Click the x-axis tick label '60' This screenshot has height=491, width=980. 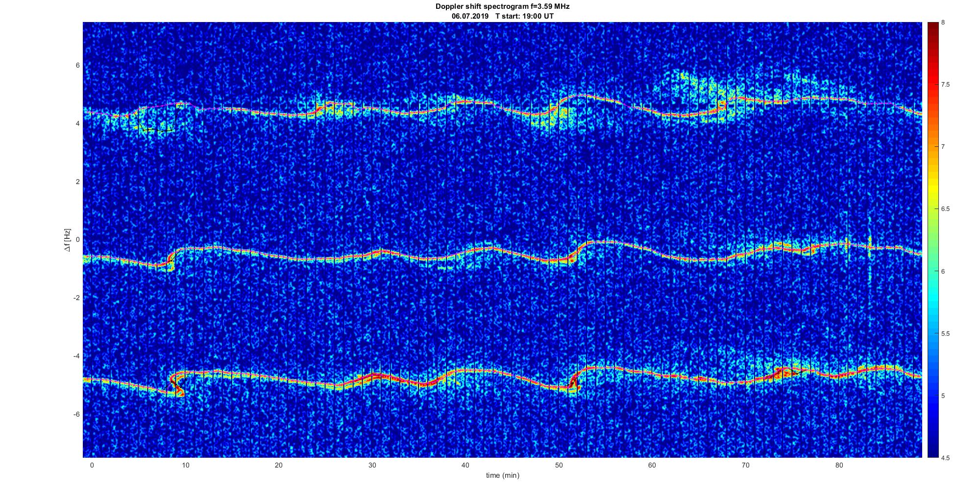click(652, 465)
